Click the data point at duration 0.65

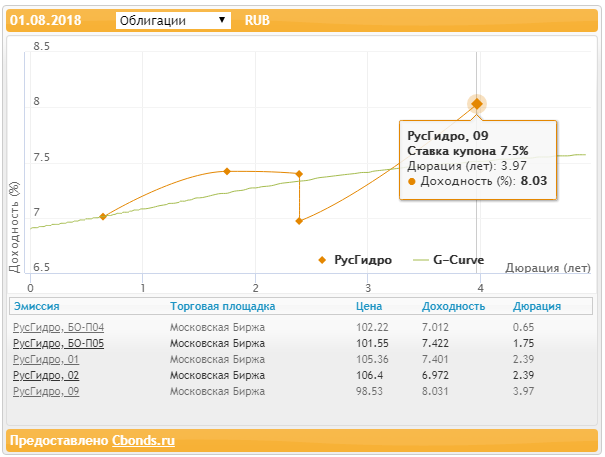pos(103,216)
